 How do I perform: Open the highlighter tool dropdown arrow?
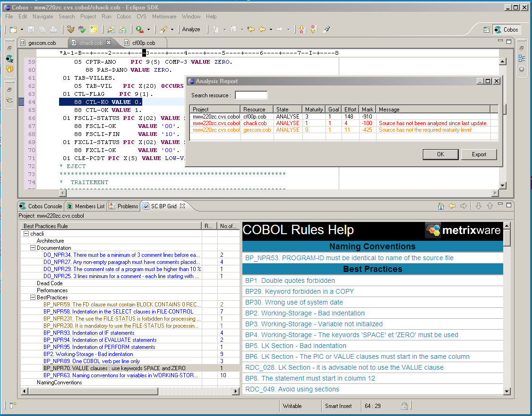pos(172,29)
